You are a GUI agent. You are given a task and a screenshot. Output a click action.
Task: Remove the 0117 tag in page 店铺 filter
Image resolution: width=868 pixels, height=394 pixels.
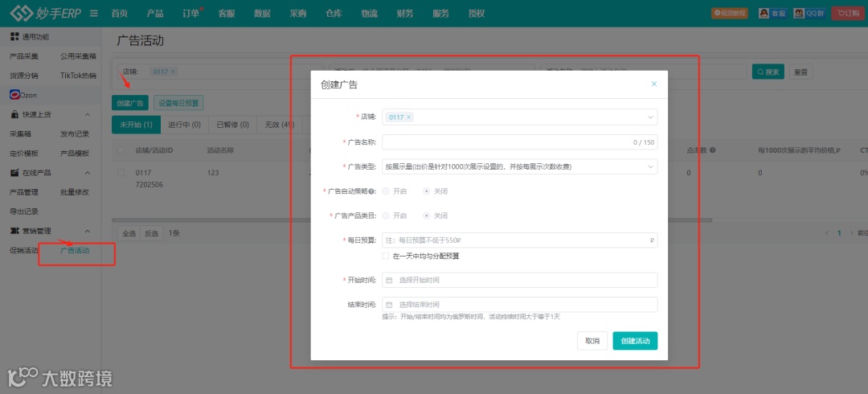tap(173, 72)
